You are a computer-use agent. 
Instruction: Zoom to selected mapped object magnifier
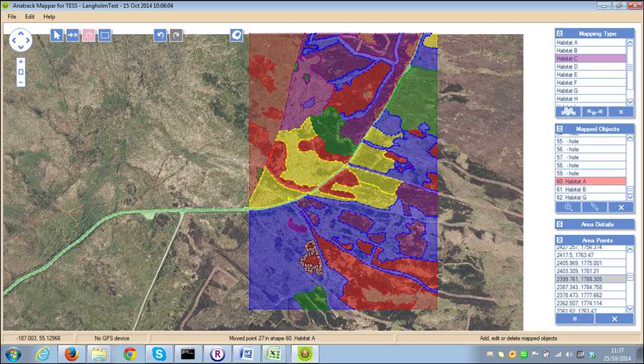[569, 207]
